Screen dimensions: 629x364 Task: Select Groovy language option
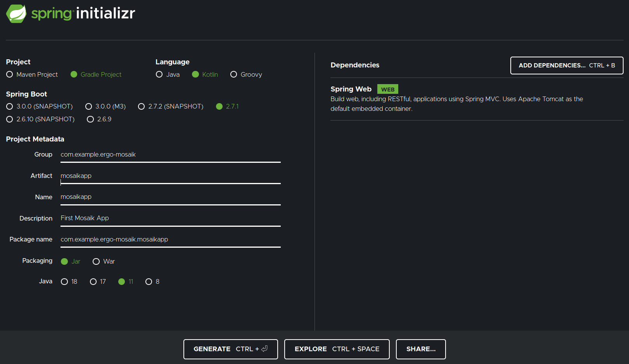click(234, 74)
